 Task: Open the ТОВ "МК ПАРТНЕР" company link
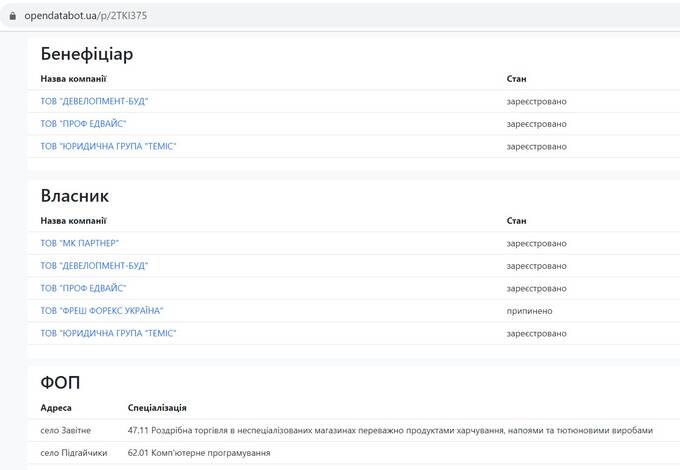pyautogui.click(x=79, y=243)
